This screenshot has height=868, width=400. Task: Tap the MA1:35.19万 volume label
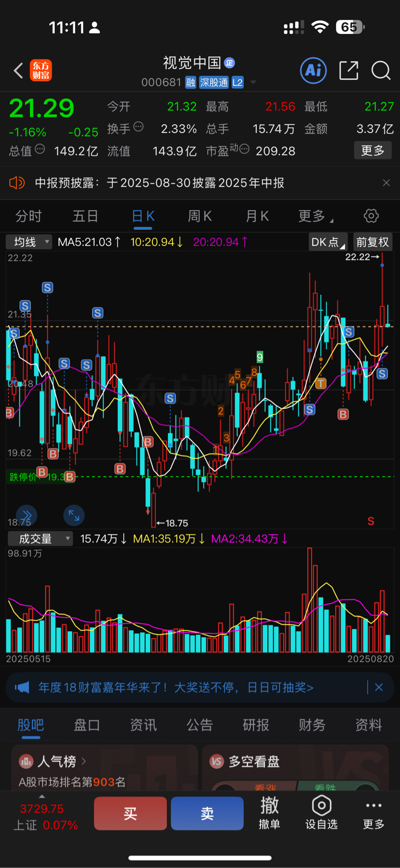click(169, 539)
